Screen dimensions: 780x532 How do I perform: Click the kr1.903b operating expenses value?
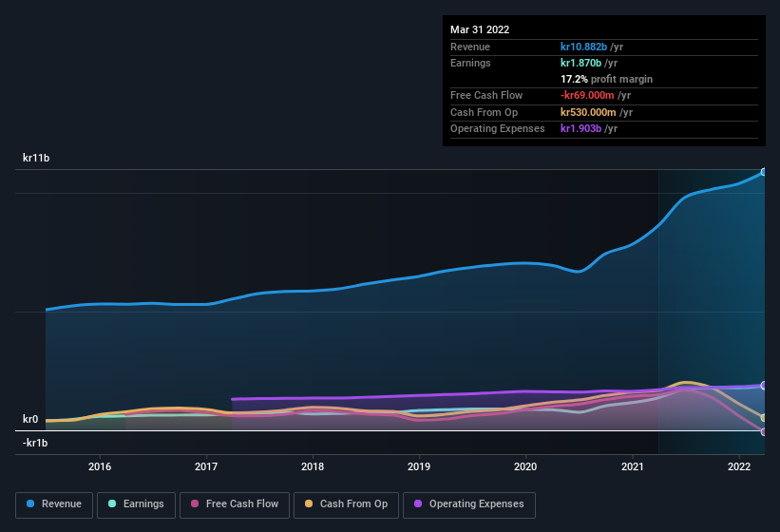pyautogui.click(x=580, y=128)
